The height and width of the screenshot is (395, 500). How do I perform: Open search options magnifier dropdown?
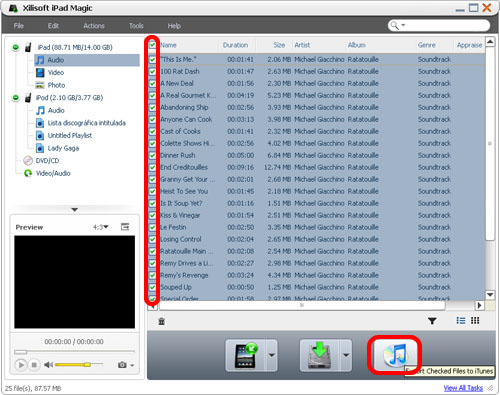(397, 25)
